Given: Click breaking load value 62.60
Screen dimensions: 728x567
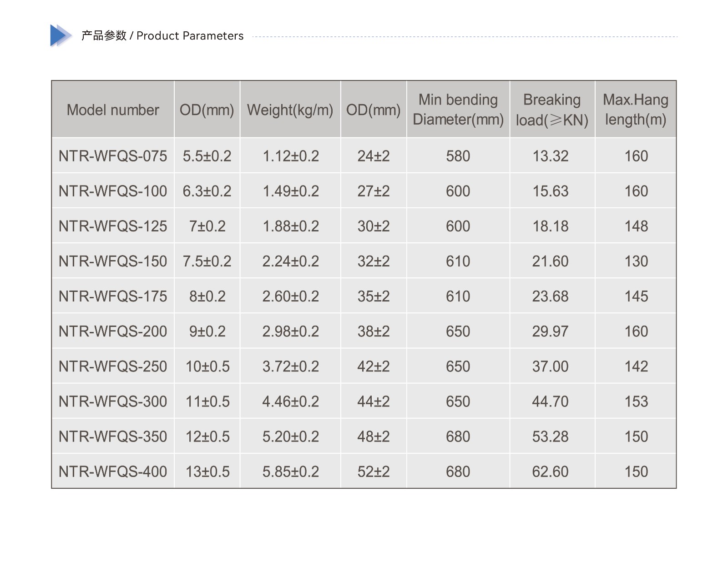Looking at the screenshot, I should point(551,472).
